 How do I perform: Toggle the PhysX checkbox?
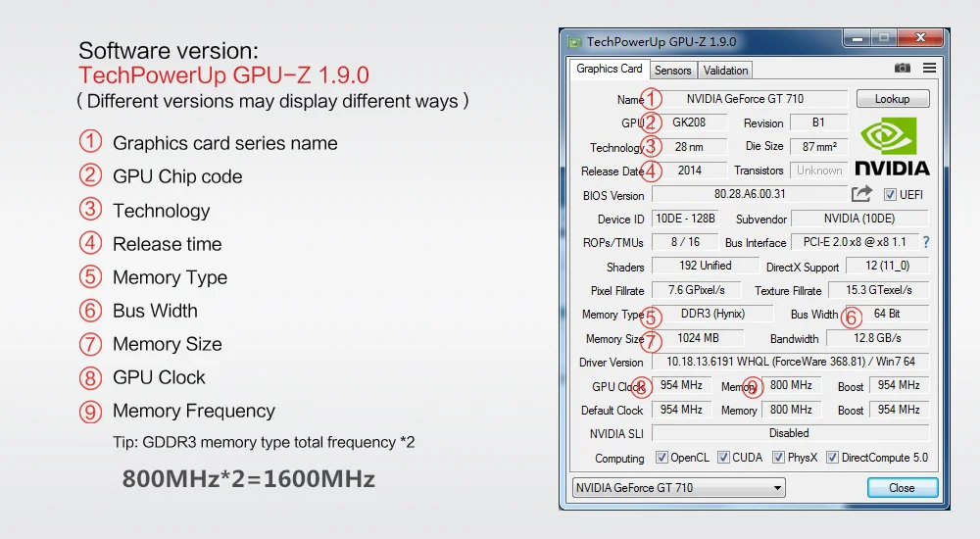tap(778, 457)
